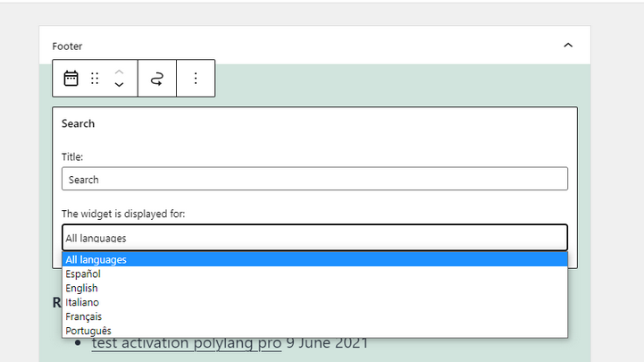
Task: Pick Italiano from the dropdown
Action: coord(82,303)
